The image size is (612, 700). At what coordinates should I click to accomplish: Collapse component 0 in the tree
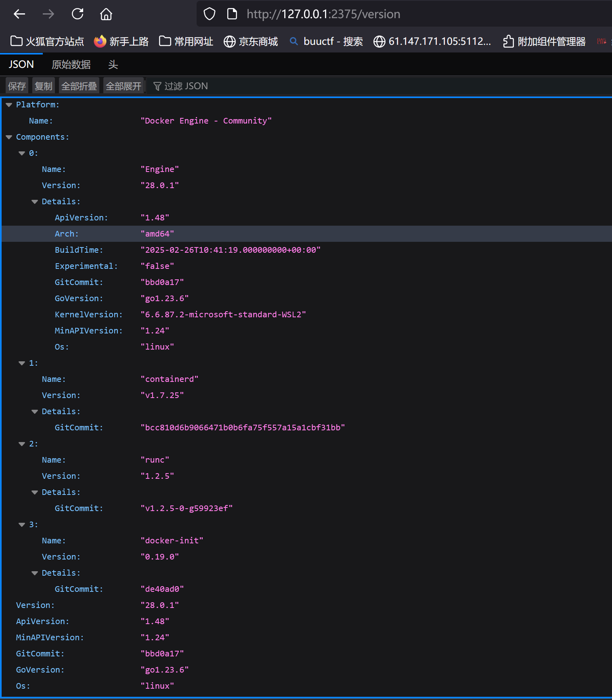[x=22, y=153]
